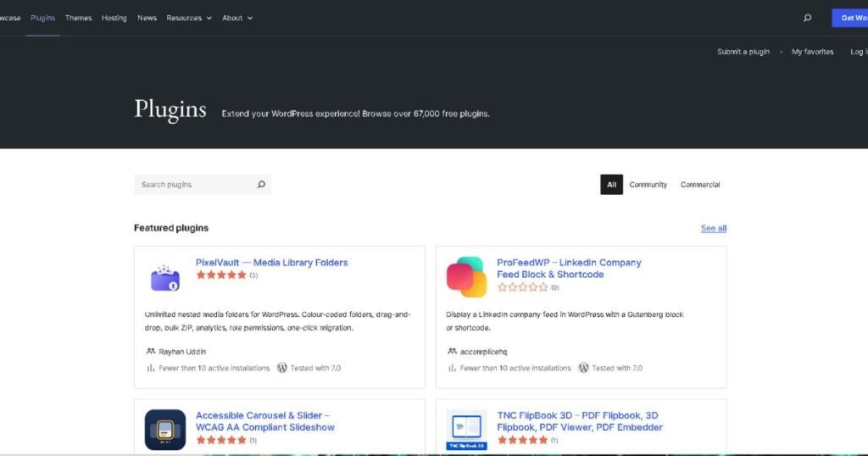Viewport: 868px width, 456px height.
Task: Select the Commercial filter tab
Action: (x=700, y=184)
